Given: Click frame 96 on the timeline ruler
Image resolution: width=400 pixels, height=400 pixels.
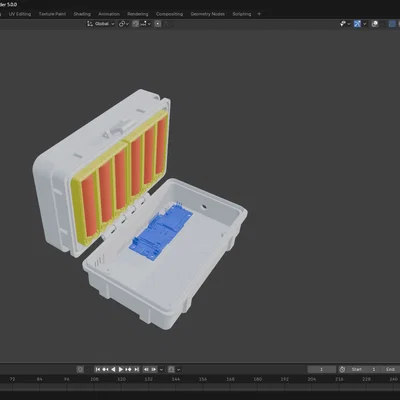Looking at the screenshot, I should (x=67, y=379).
